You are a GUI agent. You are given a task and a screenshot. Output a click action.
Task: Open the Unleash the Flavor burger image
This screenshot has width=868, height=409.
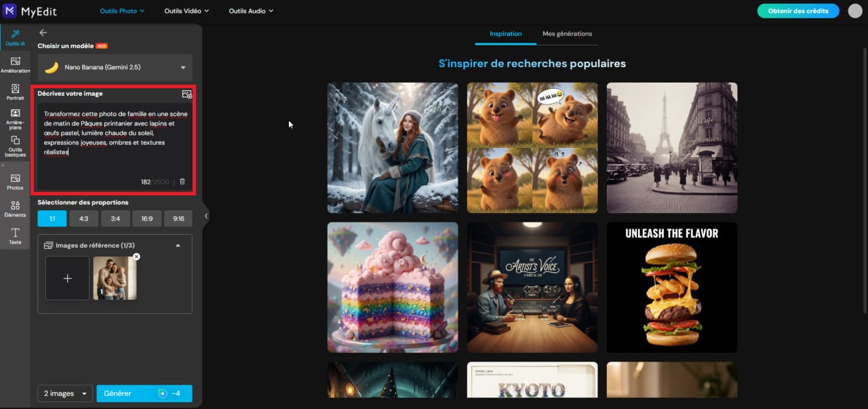point(672,288)
